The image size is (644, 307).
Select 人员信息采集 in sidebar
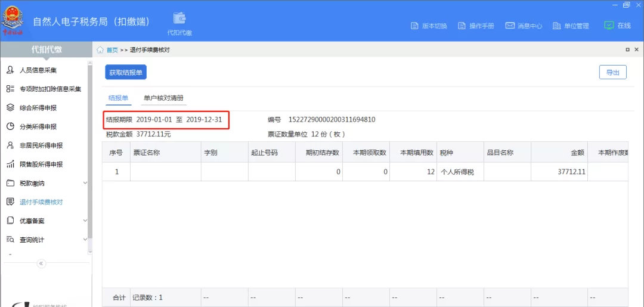38,70
